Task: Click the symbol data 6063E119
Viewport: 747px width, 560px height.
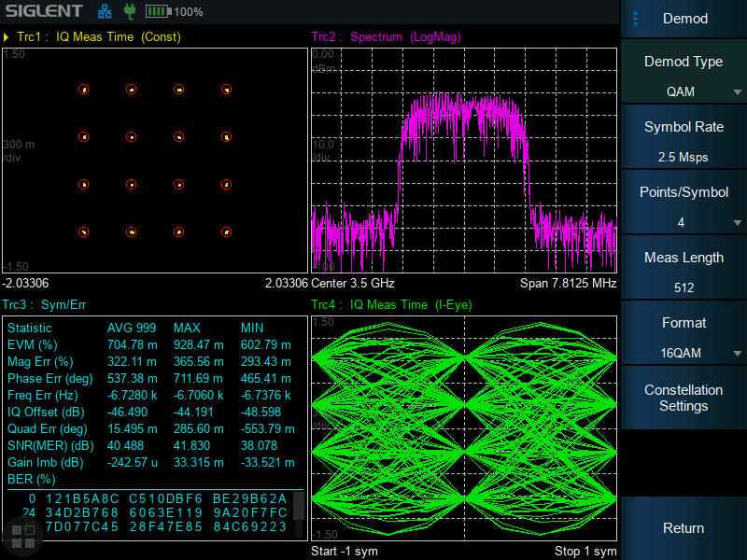Action: click(166, 512)
